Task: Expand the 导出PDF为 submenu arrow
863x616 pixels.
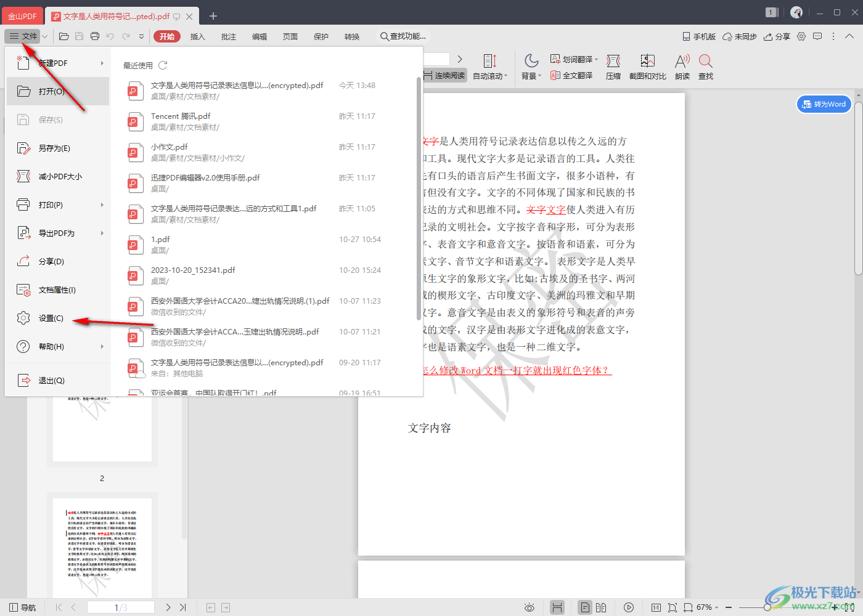Action: coord(102,233)
